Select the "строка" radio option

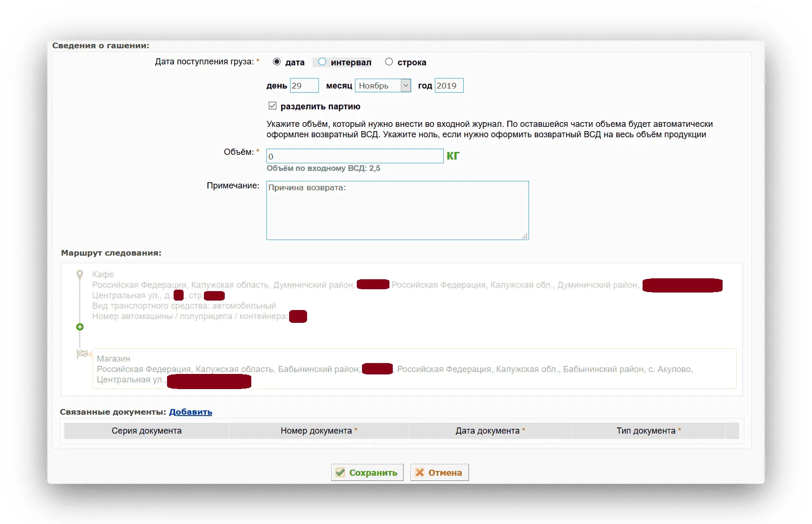[389, 62]
